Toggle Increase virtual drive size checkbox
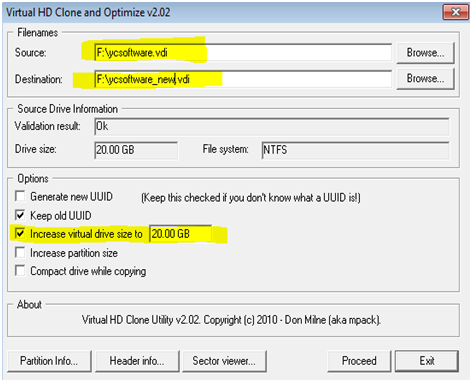472x382 pixels. point(20,233)
